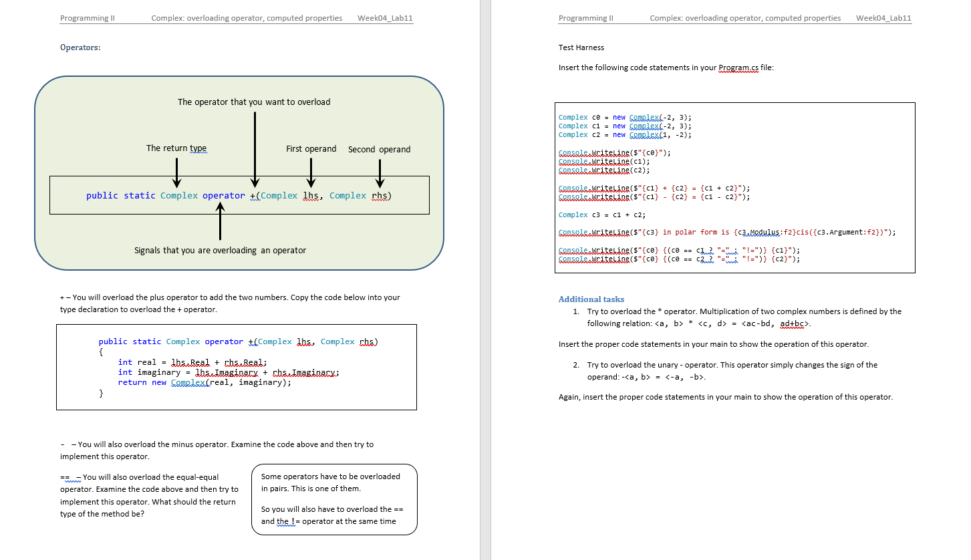Image resolution: width=971 pixels, height=560 pixels.
Task: Click 'return new Complex(real, imaginary);' line
Action: (x=204, y=383)
